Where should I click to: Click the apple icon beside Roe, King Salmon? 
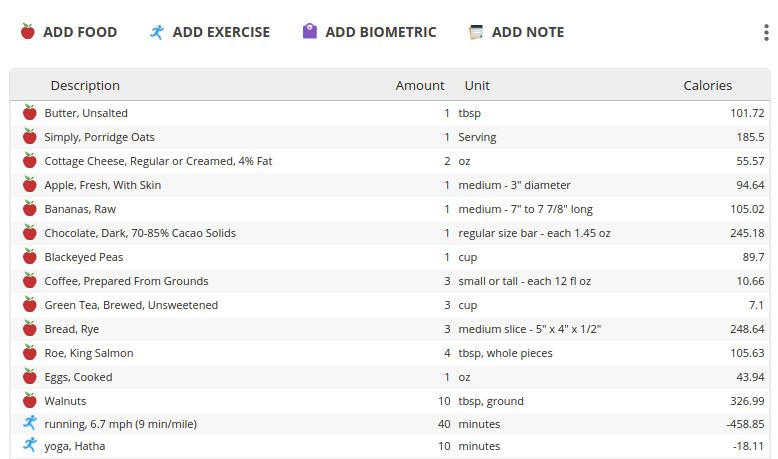tap(29, 353)
